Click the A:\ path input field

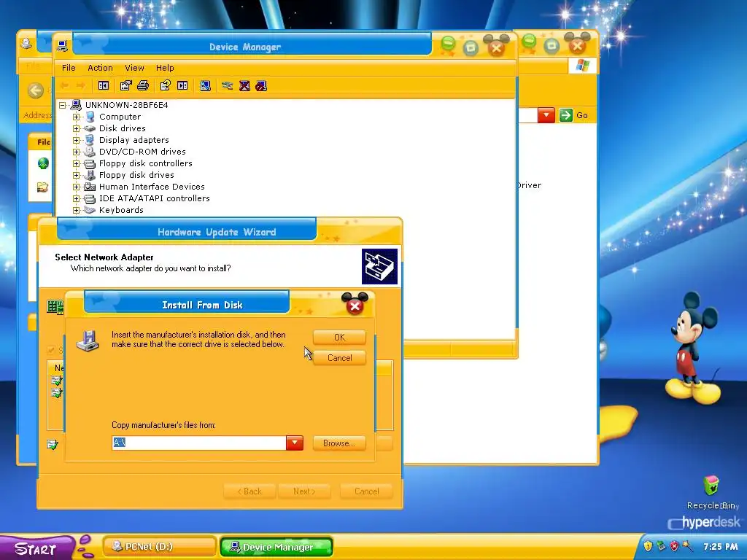198,443
